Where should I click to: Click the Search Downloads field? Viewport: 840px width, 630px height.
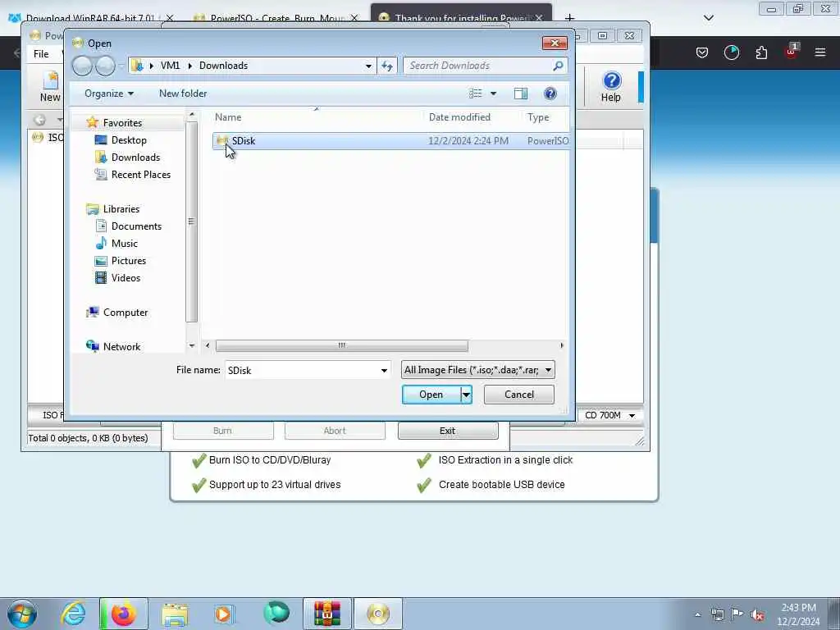(479, 66)
